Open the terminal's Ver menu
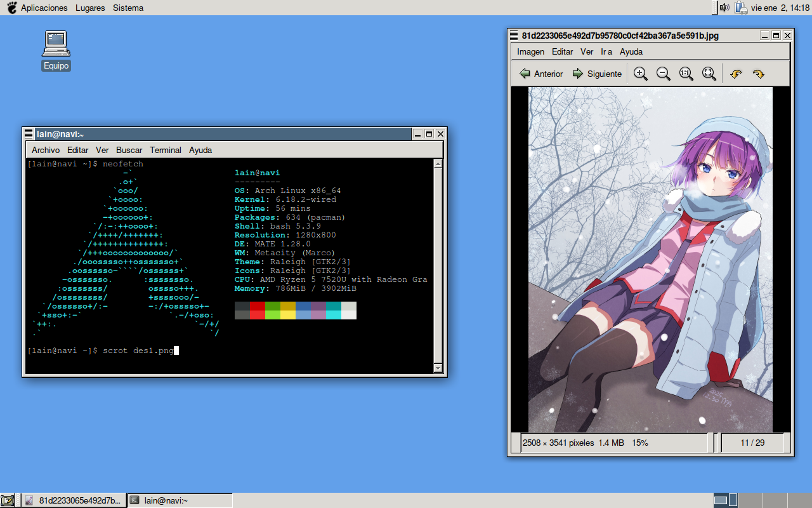 point(102,150)
